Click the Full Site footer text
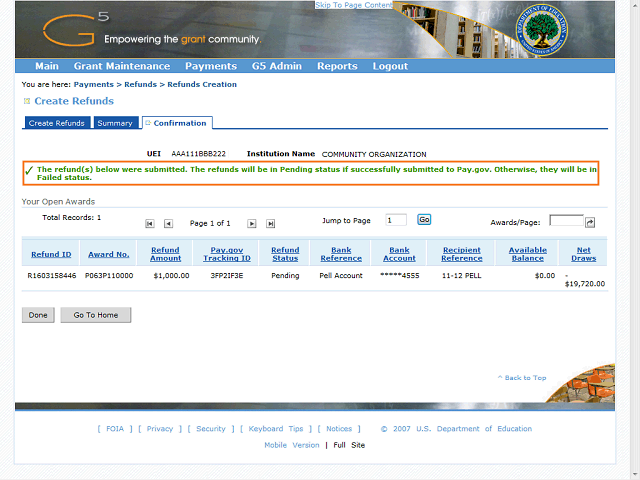Screen dimensions: 640x480 pos(349,445)
